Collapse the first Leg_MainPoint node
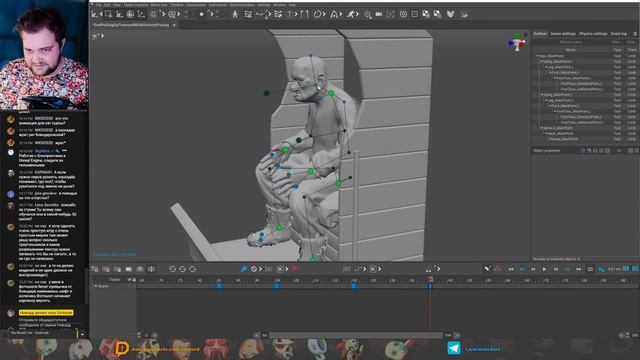This screenshot has height=360, width=640. (547, 67)
